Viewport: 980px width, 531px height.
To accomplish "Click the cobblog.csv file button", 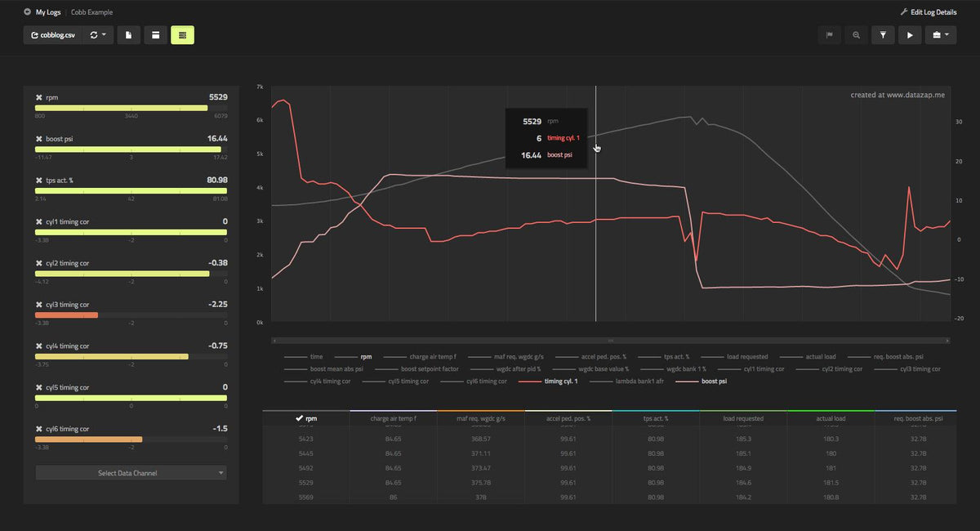I will [x=53, y=35].
